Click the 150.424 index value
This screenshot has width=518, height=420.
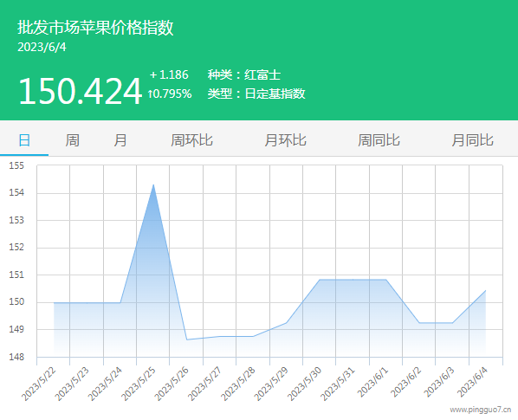coord(81,92)
